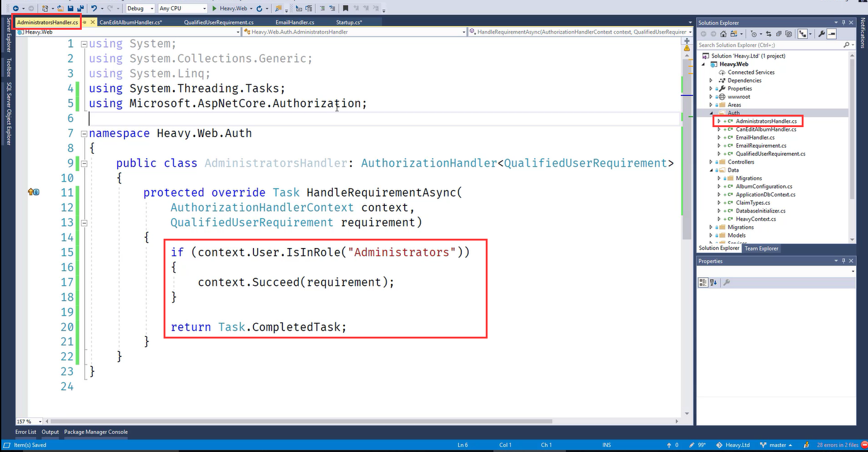Open the Heavy.Web project navigation dropdown

[x=128, y=32]
